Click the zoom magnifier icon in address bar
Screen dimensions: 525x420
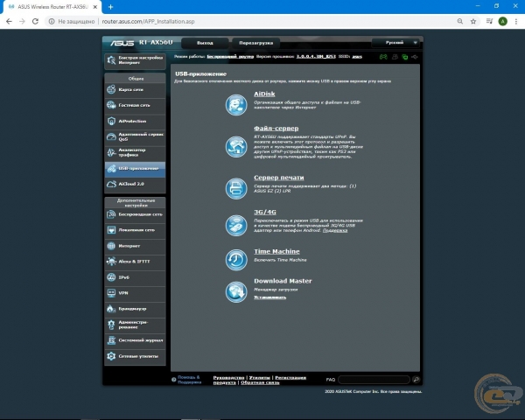click(x=460, y=21)
